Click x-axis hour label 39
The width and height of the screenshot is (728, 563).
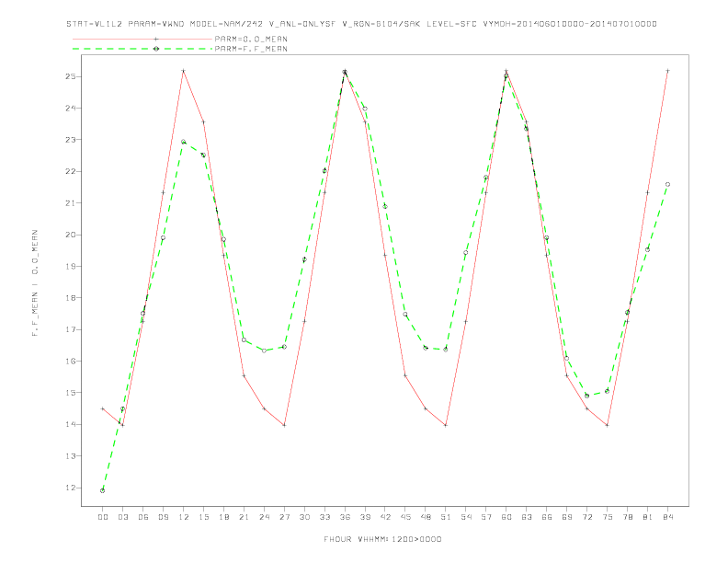click(365, 517)
